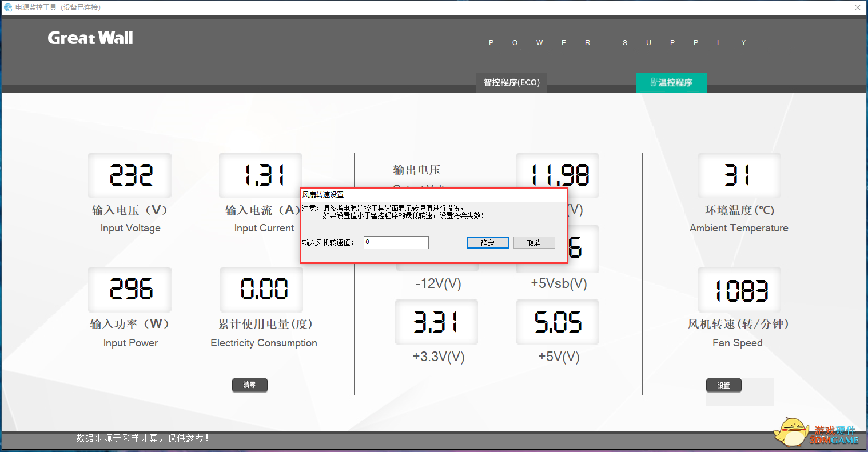Click the "Input Current" label
This screenshot has width=868, height=452.
[x=264, y=228]
